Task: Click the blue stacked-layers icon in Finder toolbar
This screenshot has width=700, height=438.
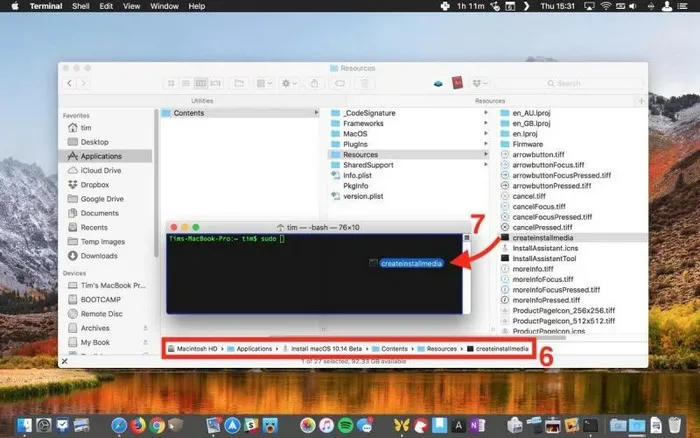Action: (x=438, y=83)
